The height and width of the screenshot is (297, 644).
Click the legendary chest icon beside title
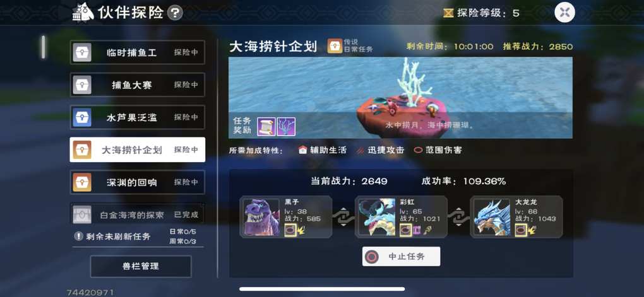335,46
